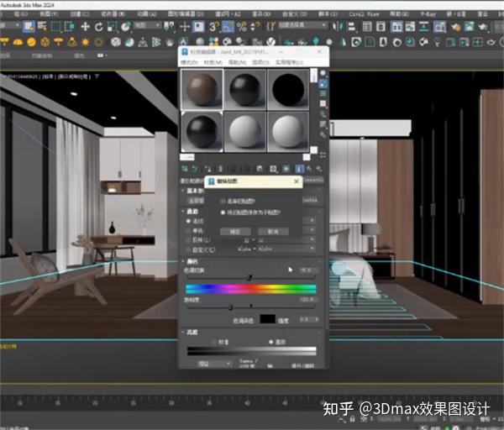Toggle the Angle Snap button
The height and width of the screenshot is (430, 504).
(x=228, y=26)
